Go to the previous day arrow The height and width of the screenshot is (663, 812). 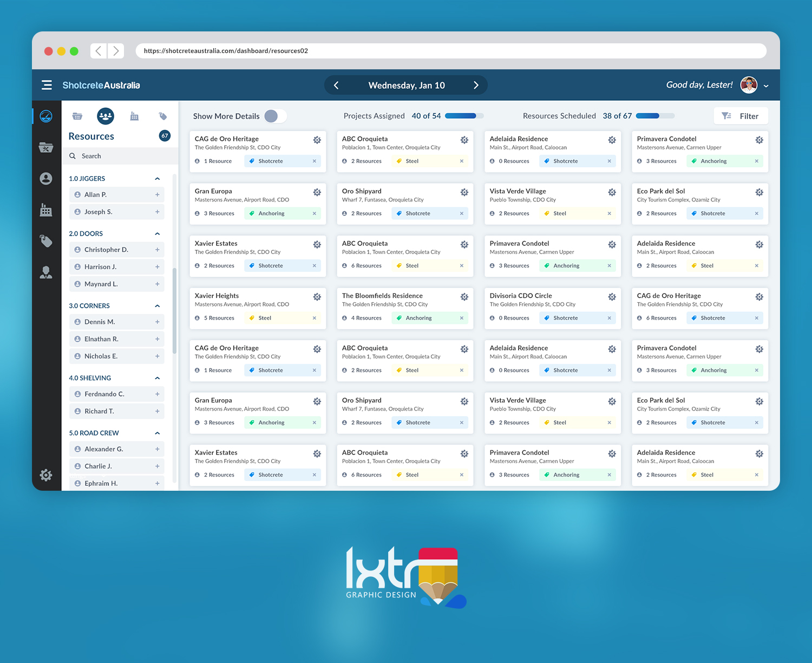tap(336, 85)
